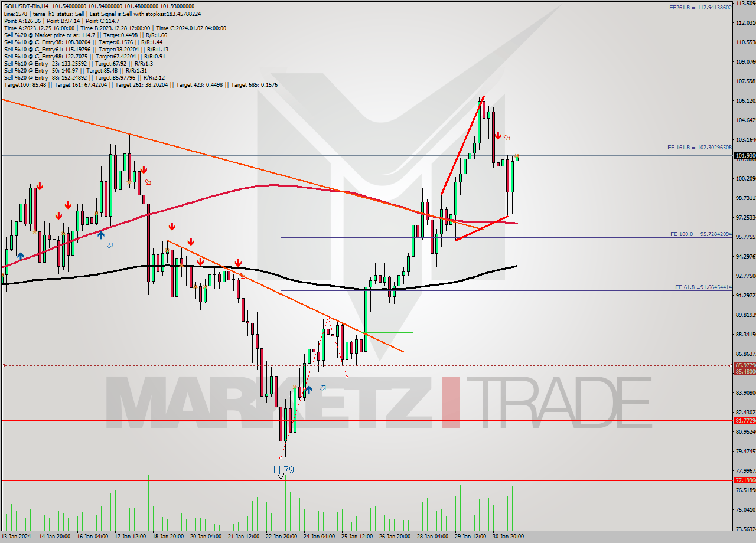
Task: Click the 'FE 161.8 = 102.30296508' level label
Action: (x=699, y=147)
